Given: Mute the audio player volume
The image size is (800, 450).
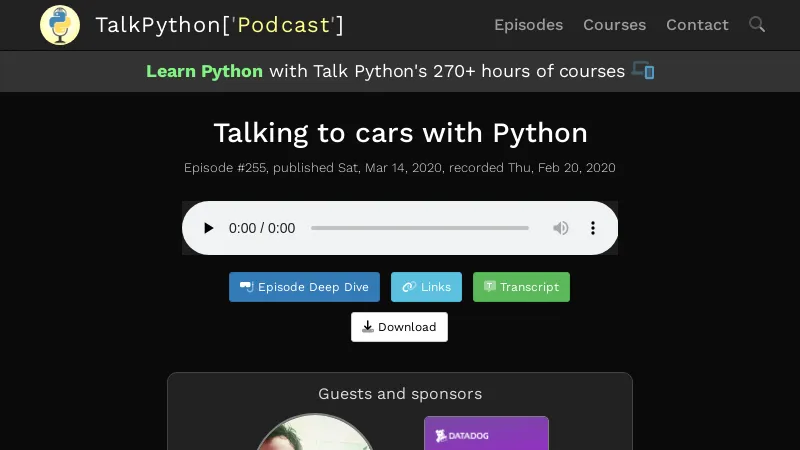Looking at the screenshot, I should click(x=561, y=228).
